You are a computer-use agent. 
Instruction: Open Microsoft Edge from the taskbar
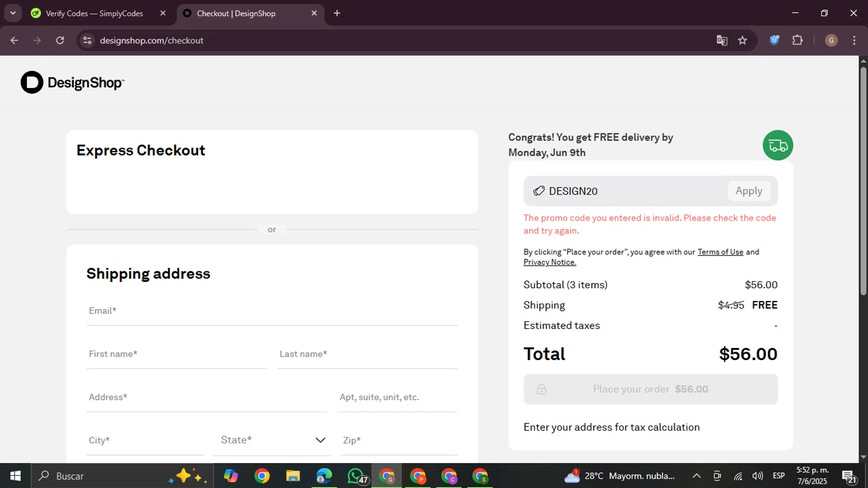(x=324, y=476)
